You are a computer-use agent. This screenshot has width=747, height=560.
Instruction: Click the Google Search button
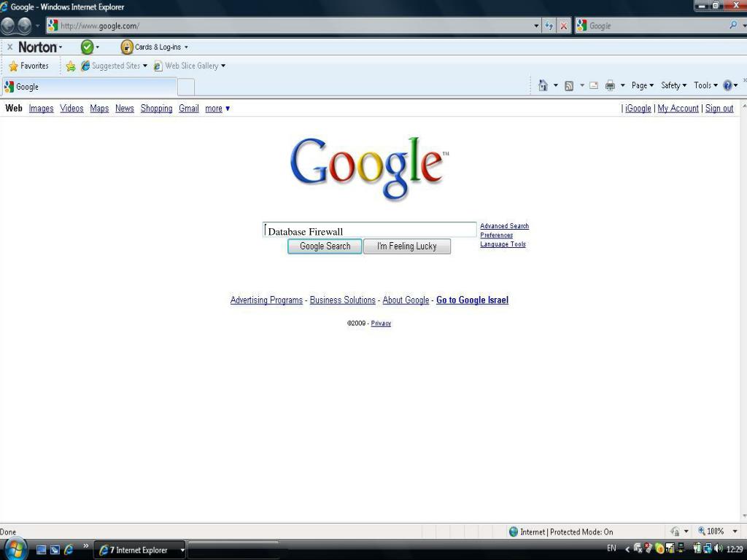325,246
